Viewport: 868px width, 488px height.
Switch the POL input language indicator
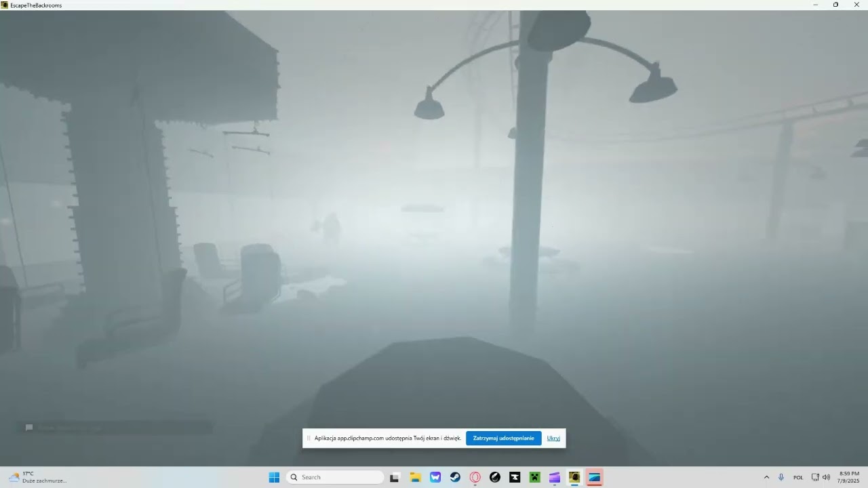click(798, 477)
